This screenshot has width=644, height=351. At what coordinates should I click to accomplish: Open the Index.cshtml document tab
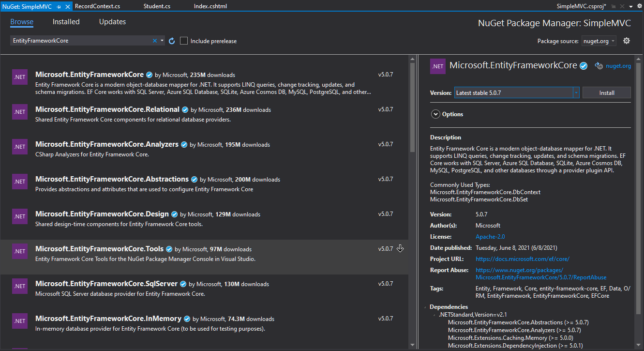(x=210, y=6)
